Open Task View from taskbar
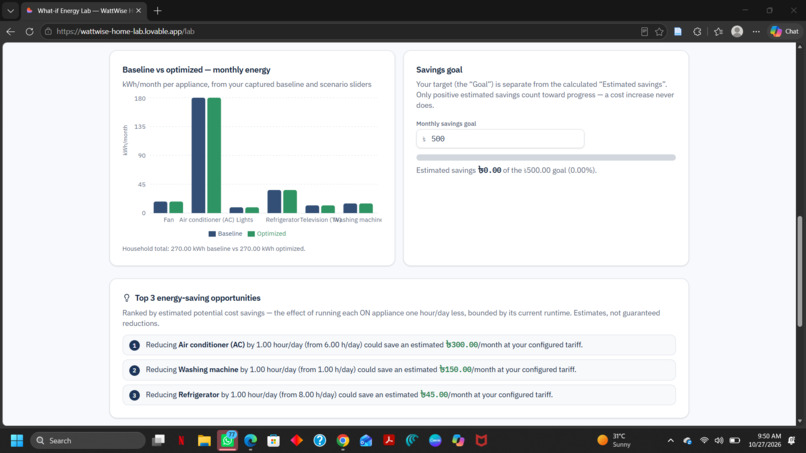 click(158, 441)
